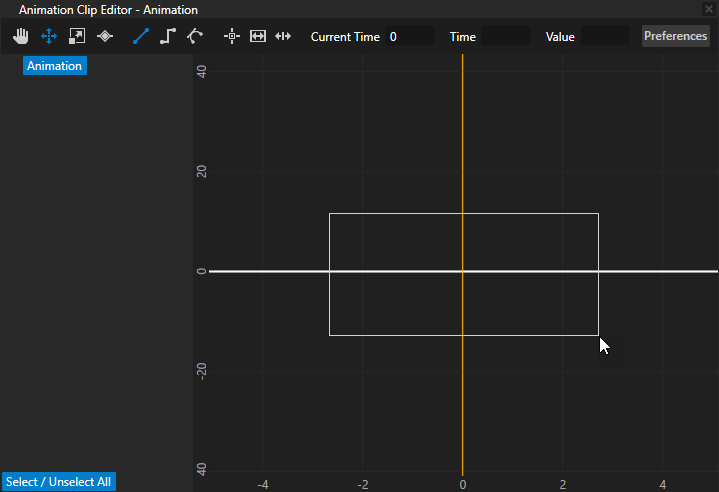
Task: Click the center view crosshair icon
Action: pos(232,36)
